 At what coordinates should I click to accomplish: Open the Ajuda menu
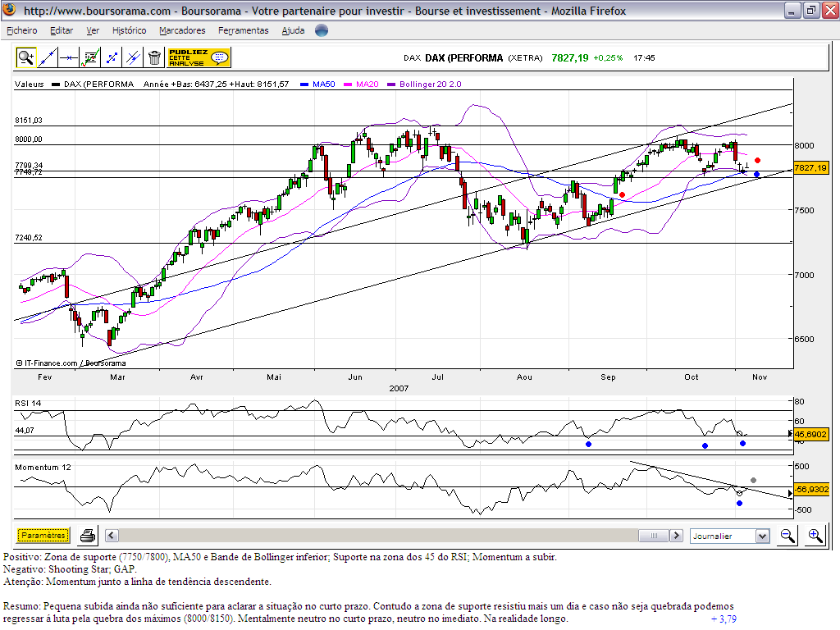(293, 30)
